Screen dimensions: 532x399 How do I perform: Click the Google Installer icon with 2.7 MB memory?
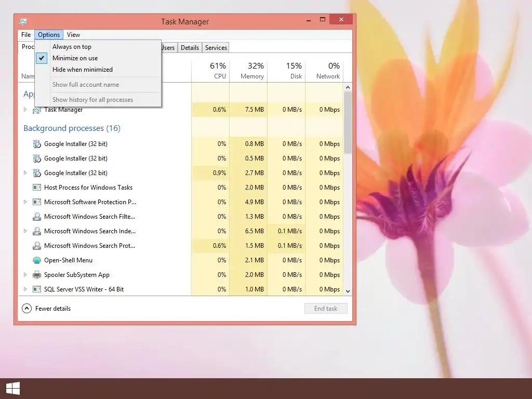coord(37,173)
